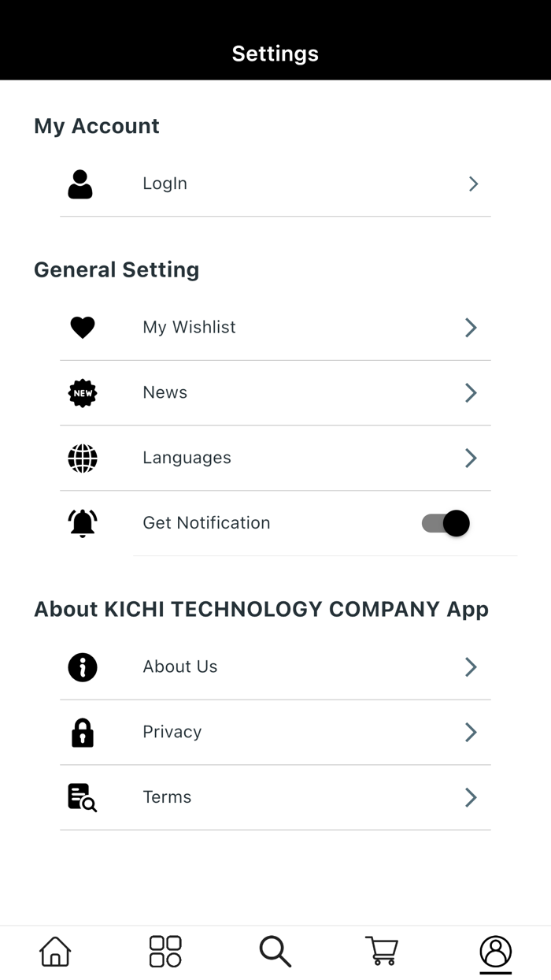Click the document search icon for Terms
Screen dimensions: 551x980
(x=82, y=797)
